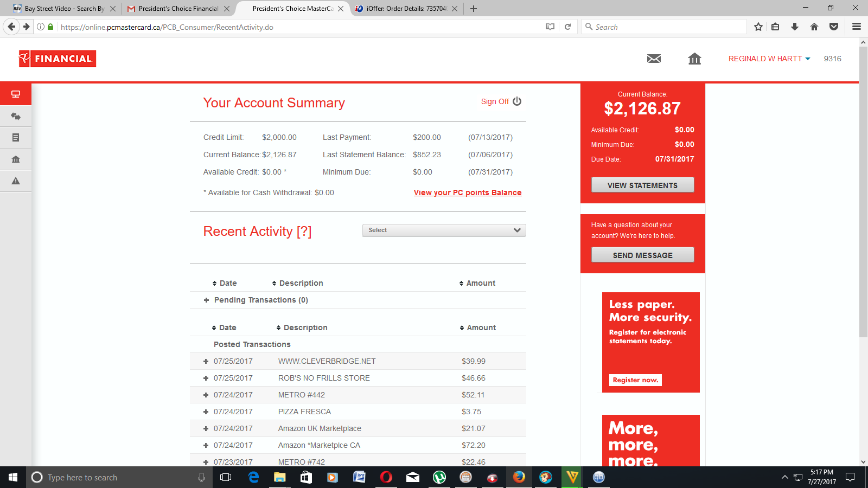Select the monitor icon in left sidebar

pyautogui.click(x=16, y=94)
